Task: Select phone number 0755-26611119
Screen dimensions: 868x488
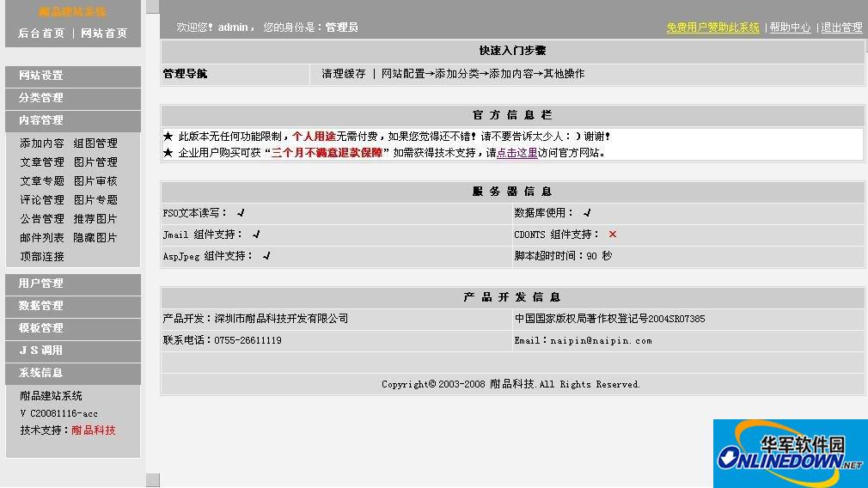Action: (248, 340)
